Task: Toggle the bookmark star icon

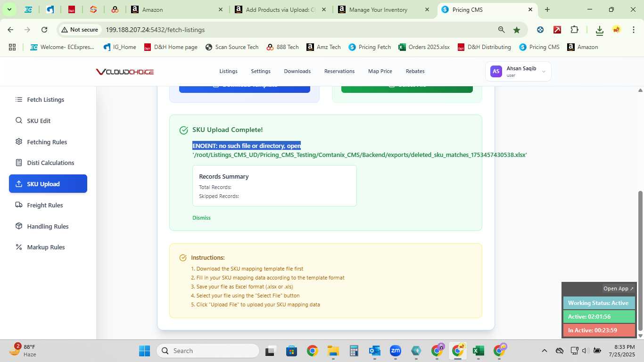Action: pos(517,30)
